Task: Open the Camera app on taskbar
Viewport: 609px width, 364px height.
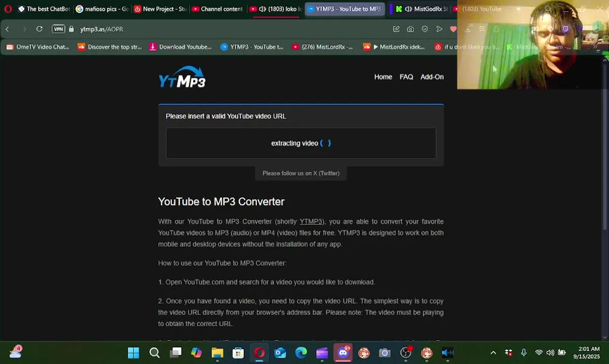Action: point(385,353)
